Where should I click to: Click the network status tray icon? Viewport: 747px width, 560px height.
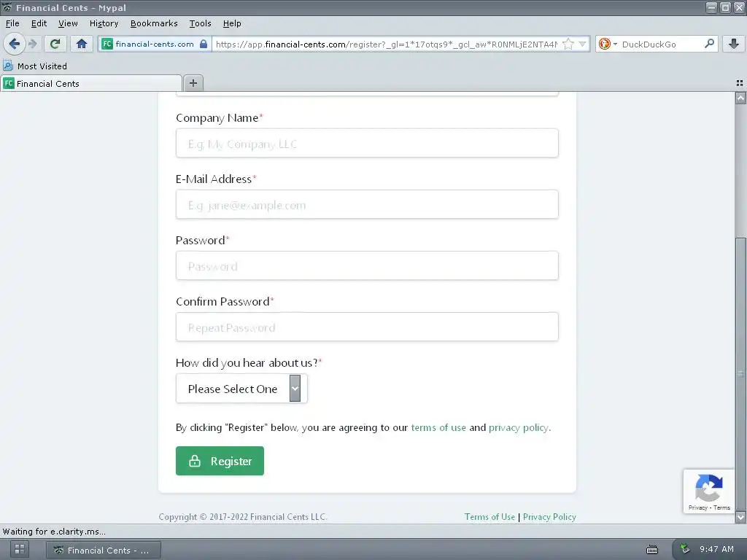[684, 549]
